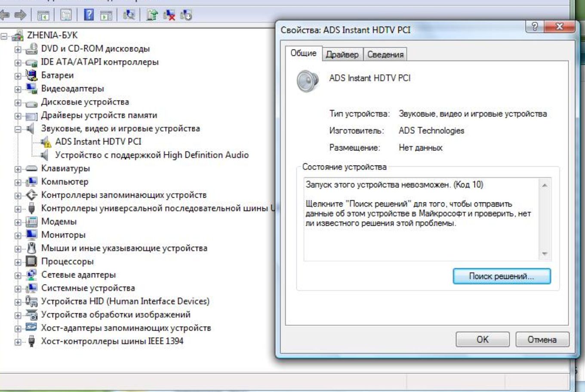
Task: Switch to the Общие tab
Action: (x=303, y=53)
